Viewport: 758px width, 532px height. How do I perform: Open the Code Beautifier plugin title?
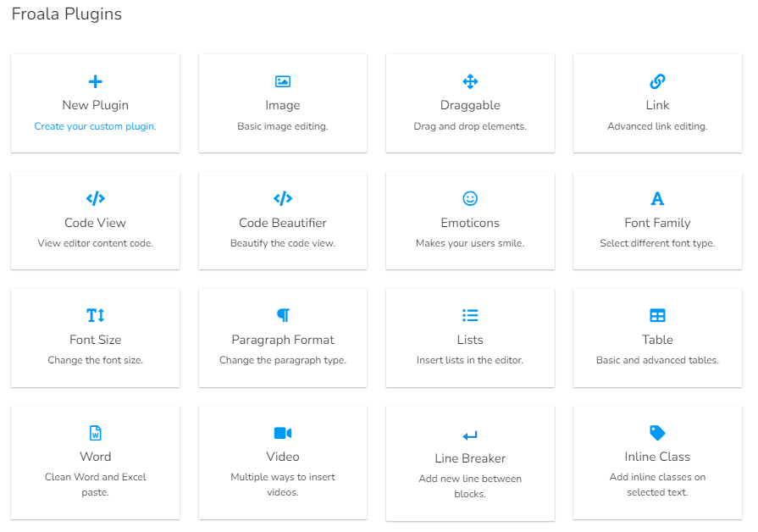[x=283, y=223]
